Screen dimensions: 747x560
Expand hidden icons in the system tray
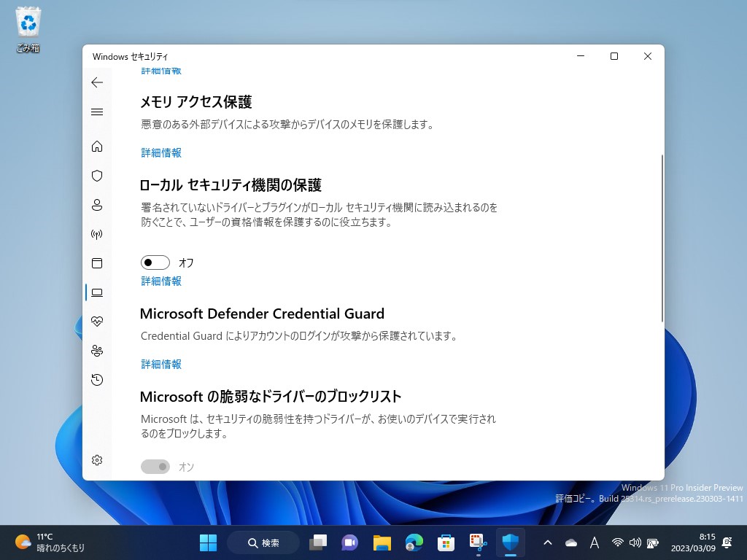tap(547, 542)
